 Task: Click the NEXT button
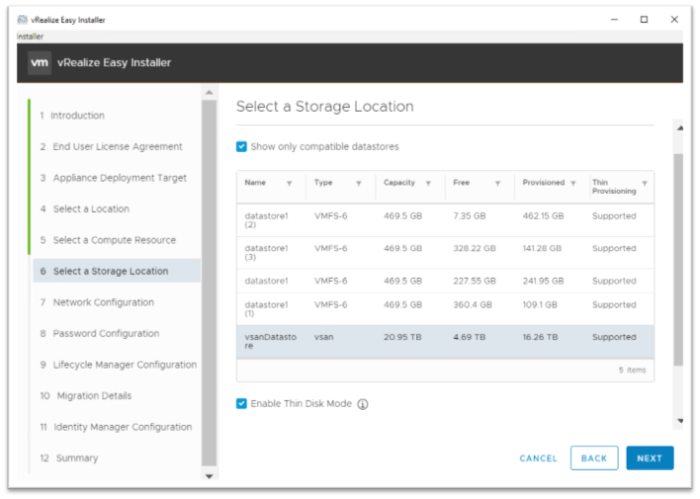649,458
